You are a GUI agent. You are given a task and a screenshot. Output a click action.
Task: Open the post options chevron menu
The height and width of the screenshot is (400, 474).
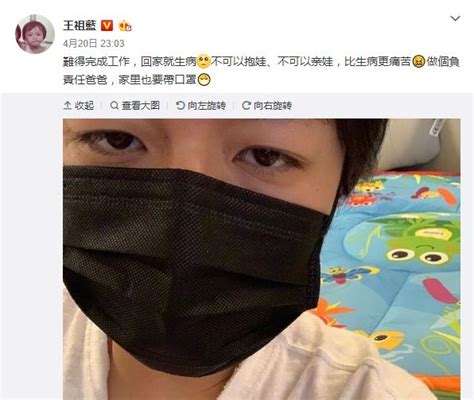[455, 18]
